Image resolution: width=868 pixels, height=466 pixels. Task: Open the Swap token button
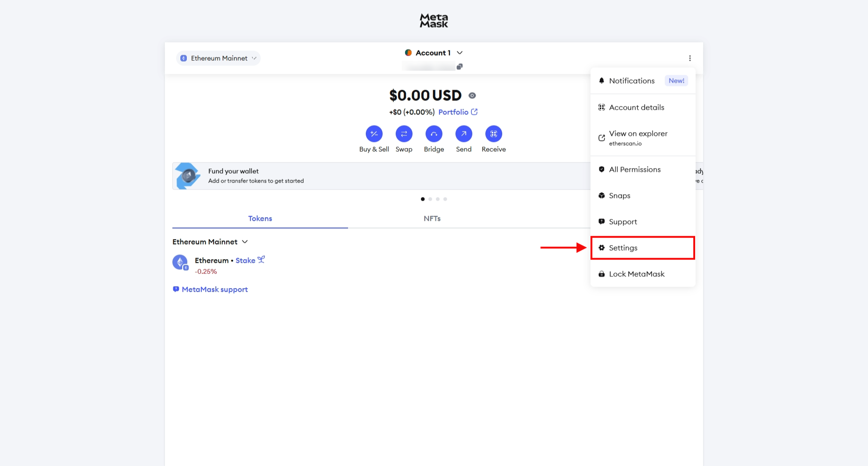[x=404, y=134]
